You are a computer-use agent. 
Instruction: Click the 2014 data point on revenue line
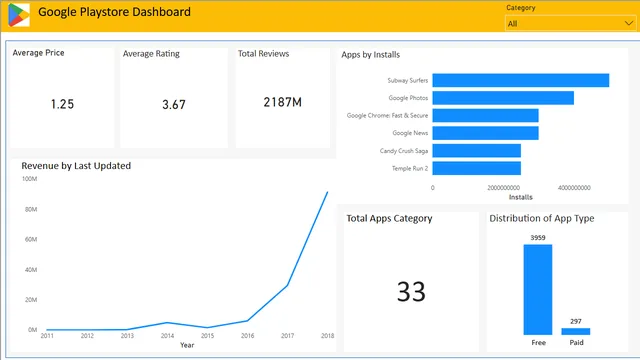167,322
